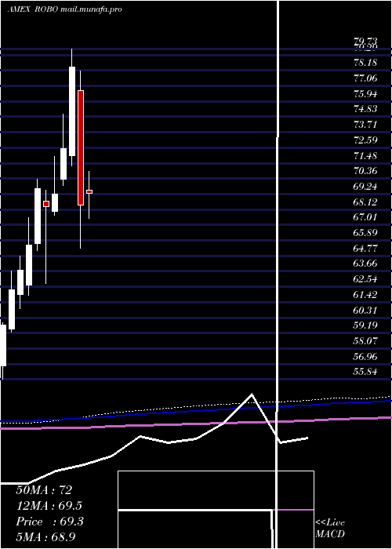Select the 65.89 price axis label
Image resolution: width=392 pixels, height=549 pixels.
pyautogui.click(x=365, y=232)
